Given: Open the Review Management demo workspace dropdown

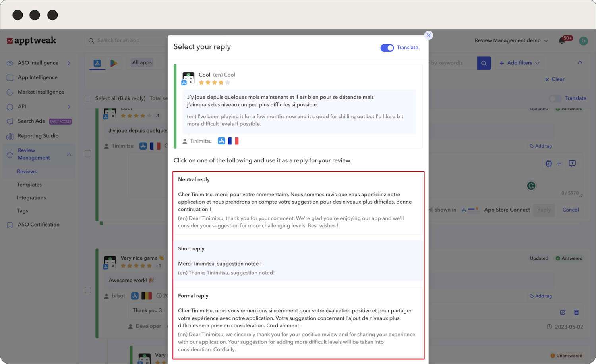Looking at the screenshot, I should [x=511, y=40].
